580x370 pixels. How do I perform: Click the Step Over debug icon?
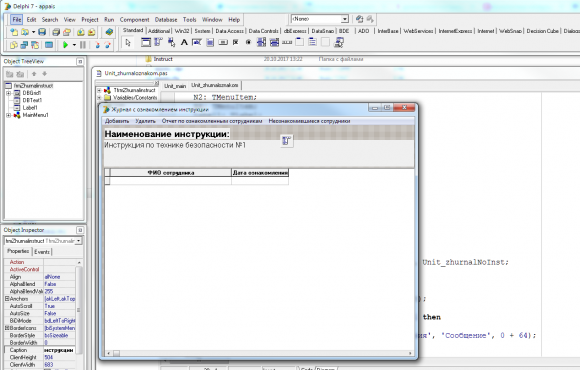click(107, 45)
